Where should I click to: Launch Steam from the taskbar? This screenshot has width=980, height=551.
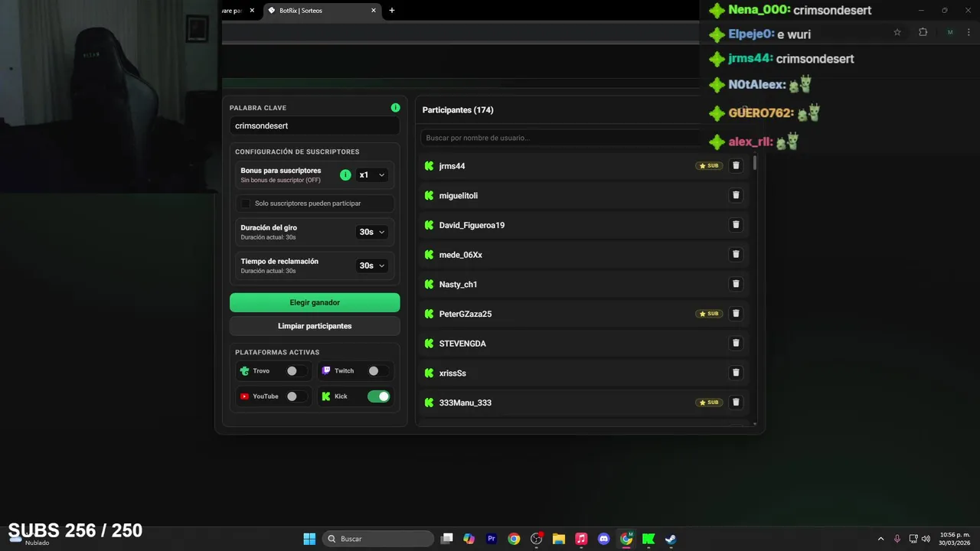coord(671,539)
